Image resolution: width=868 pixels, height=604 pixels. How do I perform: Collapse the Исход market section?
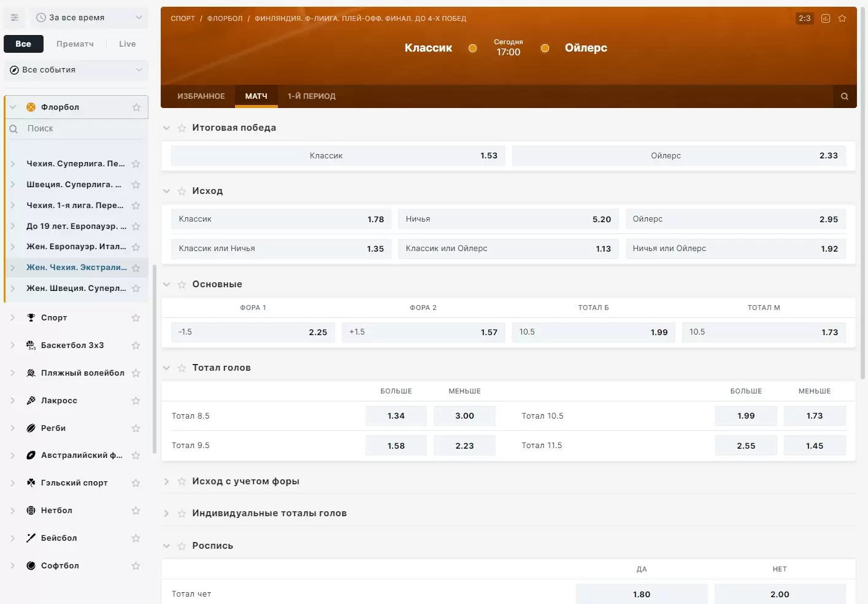(166, 192)
